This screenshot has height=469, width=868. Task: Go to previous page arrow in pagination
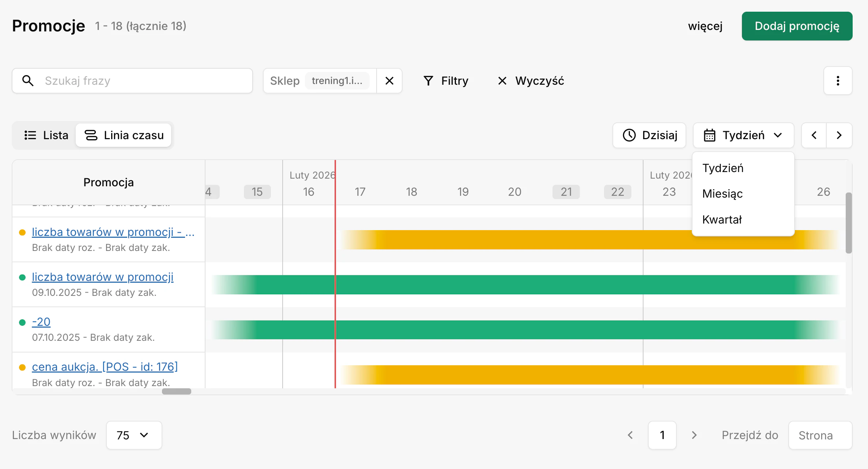pos(630,435)
